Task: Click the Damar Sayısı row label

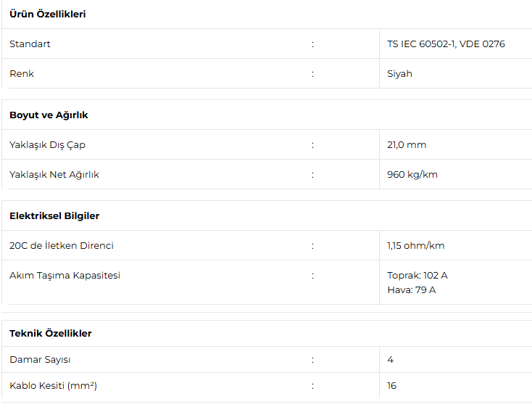Action: point(40,360)
